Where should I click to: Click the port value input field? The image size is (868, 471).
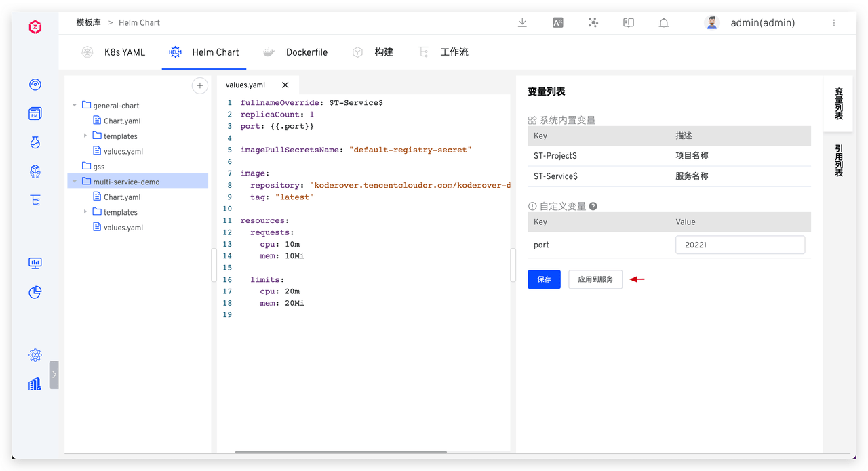pyautogui.click(x=740, y=245)
